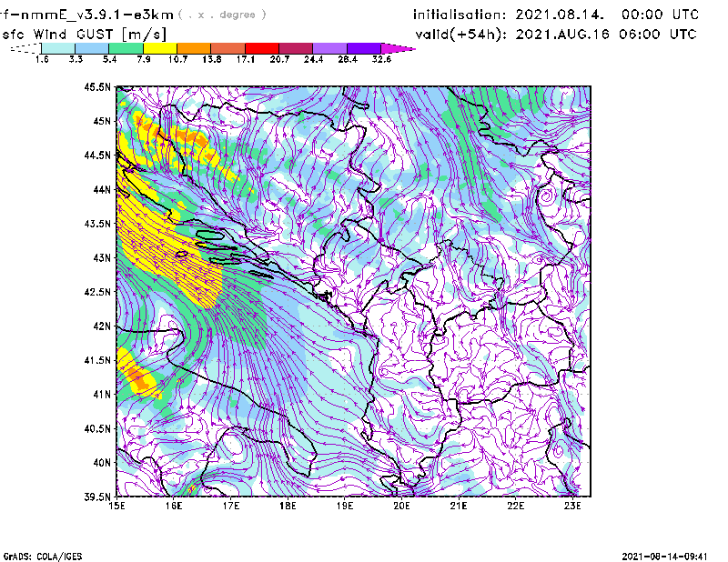The height and width of the screenshot is (562, 728).
Task: Click the '40.5N' latitude label
Action: (97, 428)
